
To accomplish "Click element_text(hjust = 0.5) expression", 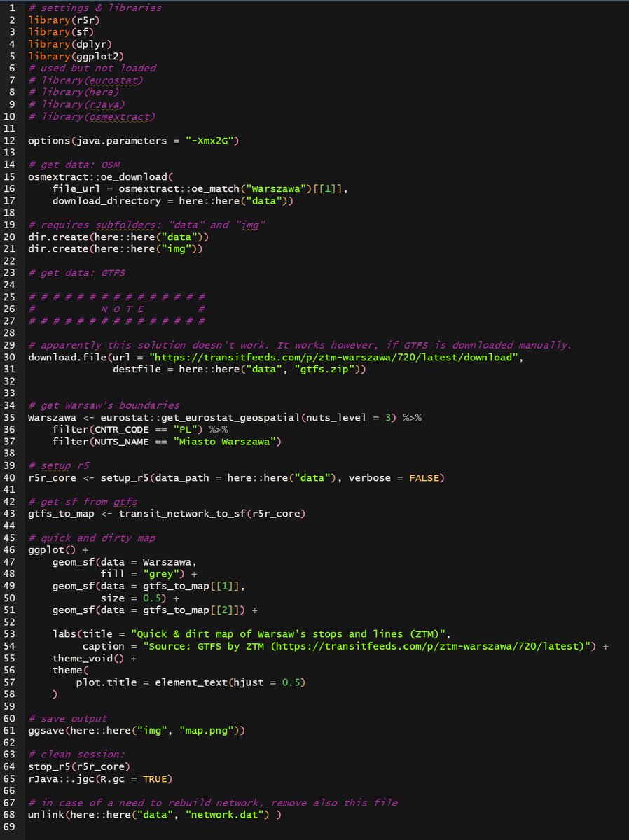I will (x=231, y=682).
